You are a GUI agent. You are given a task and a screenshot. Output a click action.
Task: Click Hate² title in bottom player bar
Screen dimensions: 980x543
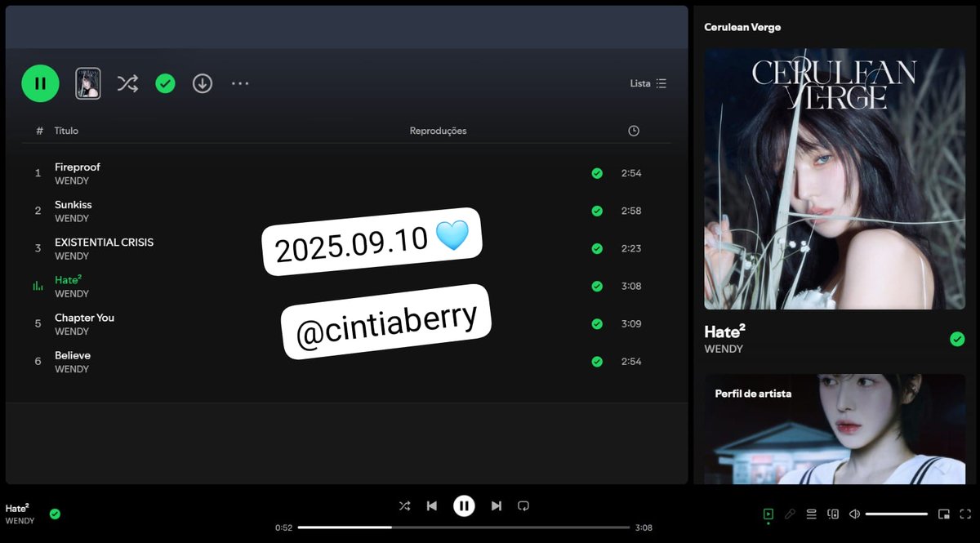pyautogui.click(x=17, y=508)
